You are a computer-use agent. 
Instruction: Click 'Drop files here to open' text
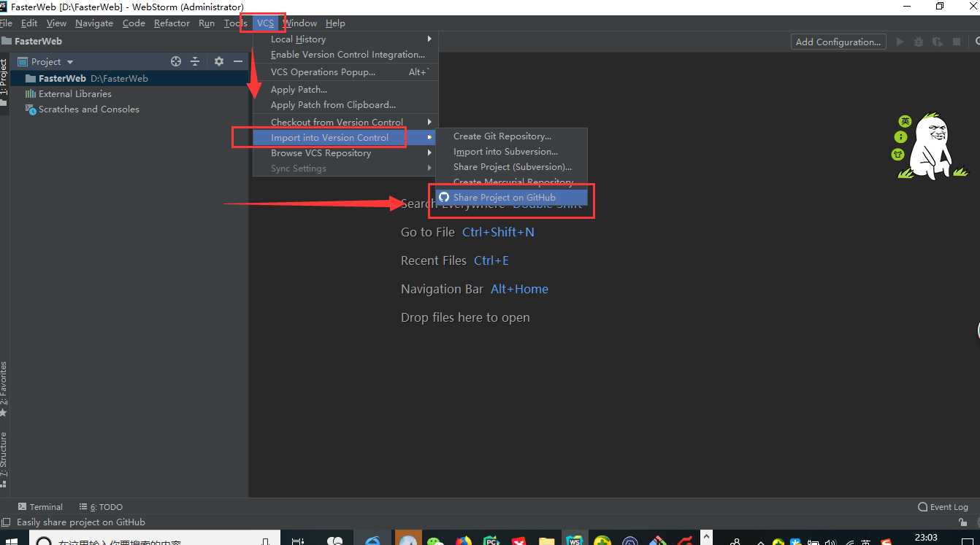tap(465, 317)
